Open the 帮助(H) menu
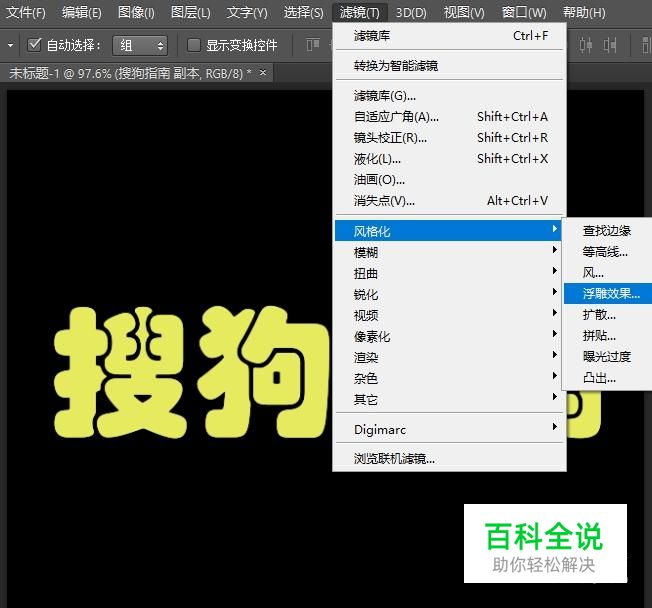This screenshot has width=652, height=608. [x=584, y=12]
